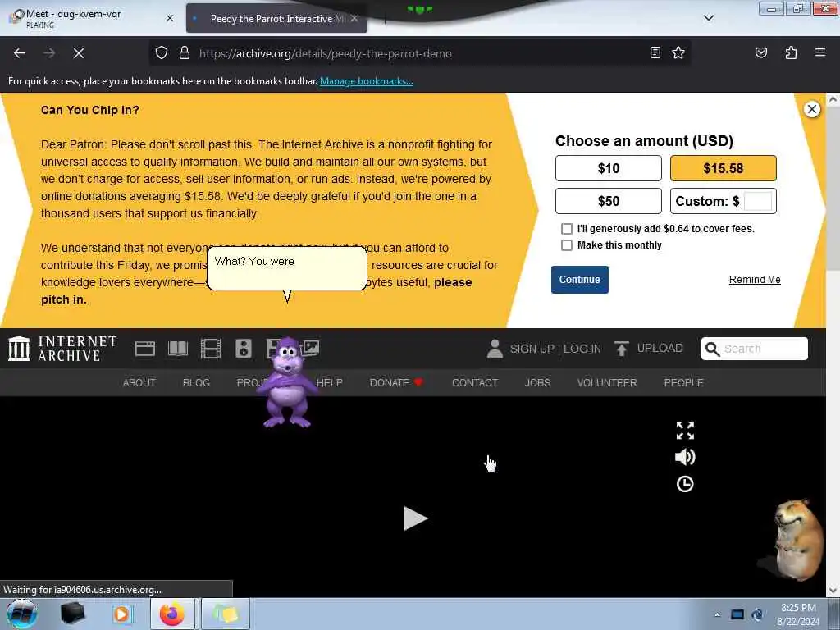View site security via the padlock icon
Image resolution: width=840 pixels, height=630 pixels.
(x=185, y=53)
